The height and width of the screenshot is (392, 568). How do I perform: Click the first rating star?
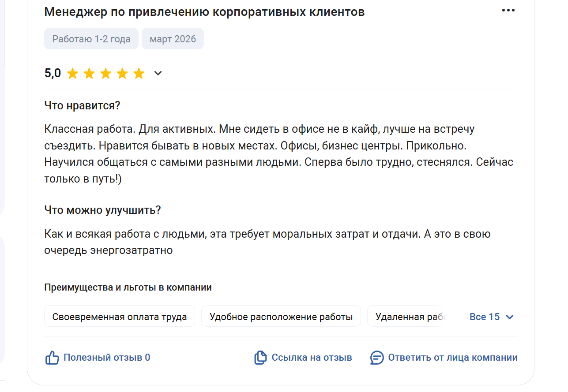click(72, 74)
